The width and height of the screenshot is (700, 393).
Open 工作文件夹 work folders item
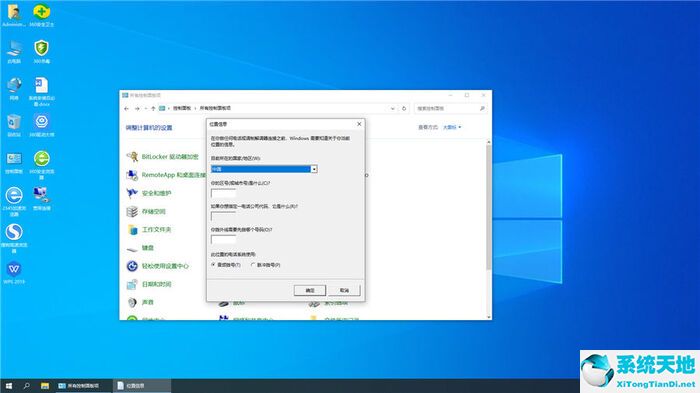149,230
